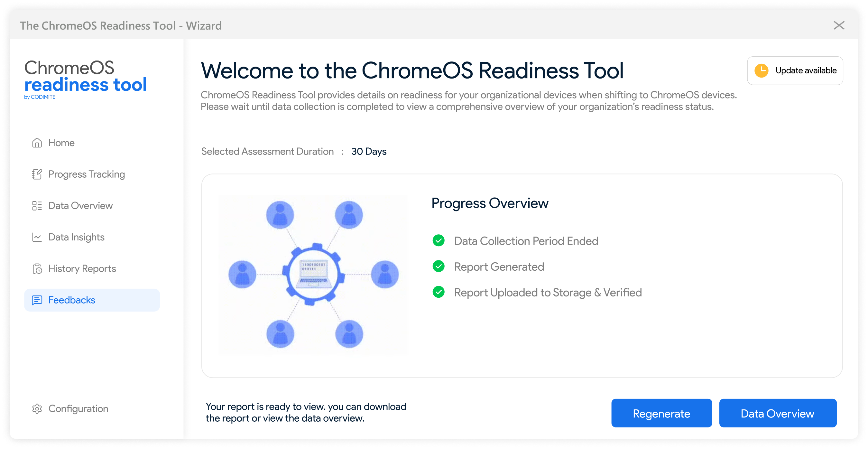Select History Reports in sidebar

82,269
